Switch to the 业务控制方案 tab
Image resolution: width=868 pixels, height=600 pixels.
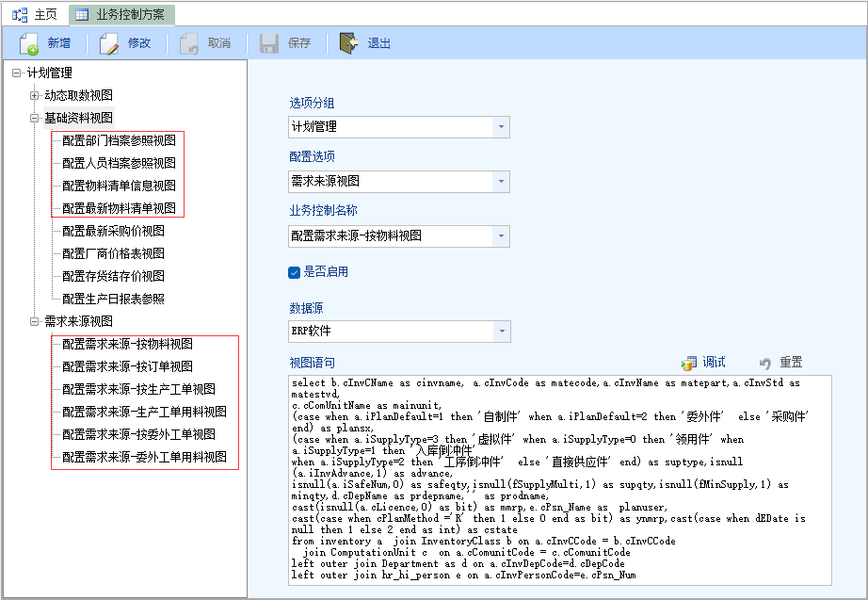click(121, 14)
